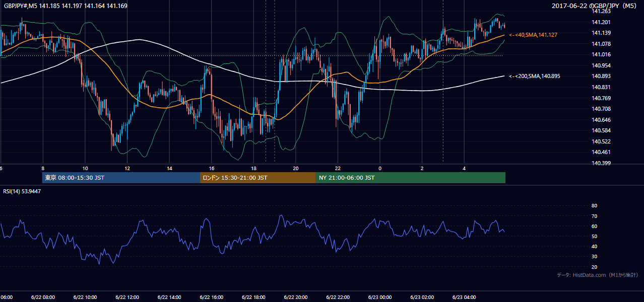
Task: Click the 6/22 08:00 bottom time label
Action: [42, 297]
